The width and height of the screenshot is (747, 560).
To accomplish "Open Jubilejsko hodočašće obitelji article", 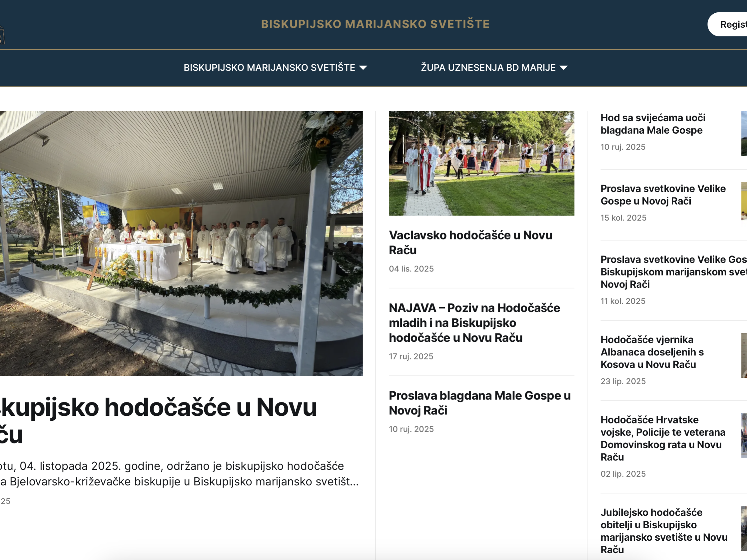I will coord(663,531).
